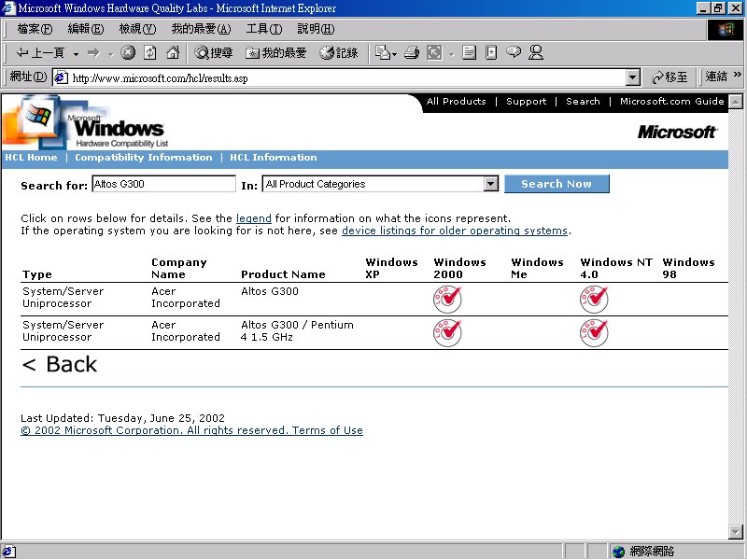Go to the browser home page
Image resolution: width=747 pixels, height=560 pixels.
173,52
